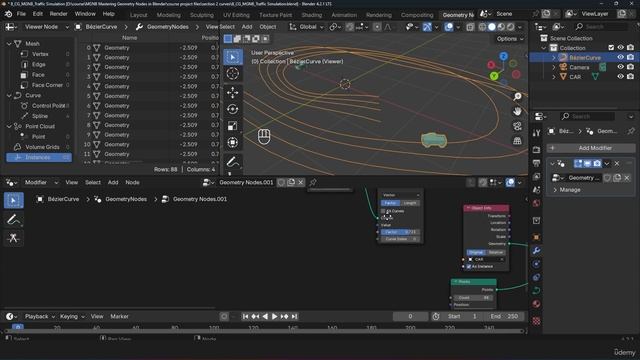Viewport: 640px width, 360px height.
Task: Open the Modifiers properties tab wrench icon
Action: 536,251
